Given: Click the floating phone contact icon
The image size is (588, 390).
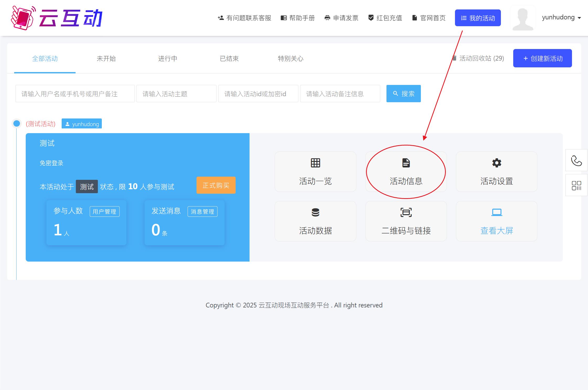Looking at the screenshot, I should tap(576, 160).
